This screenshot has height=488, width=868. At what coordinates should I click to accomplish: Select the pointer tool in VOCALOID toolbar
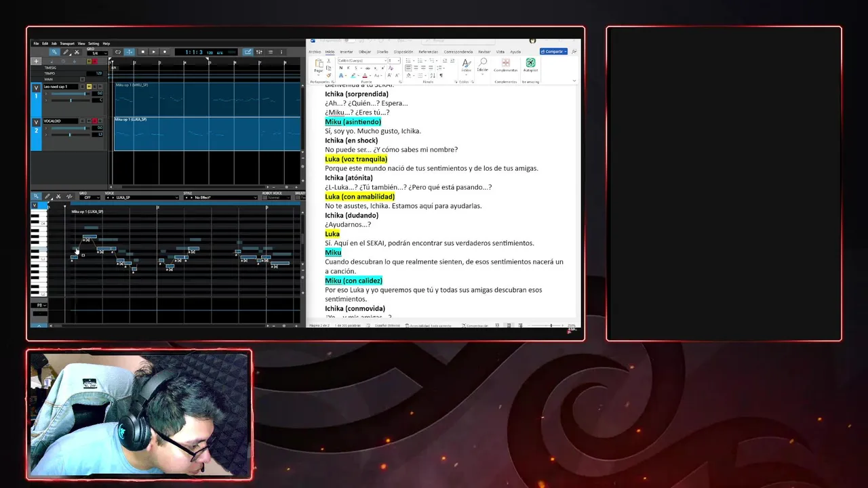pos(54,52)
